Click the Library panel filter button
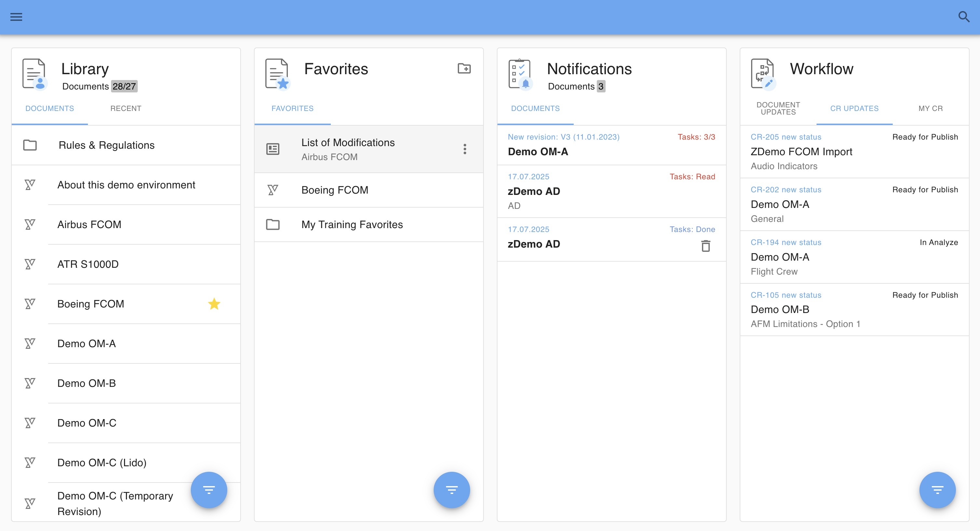The height and width of the screenshot is (531, 980). (208, 490)
